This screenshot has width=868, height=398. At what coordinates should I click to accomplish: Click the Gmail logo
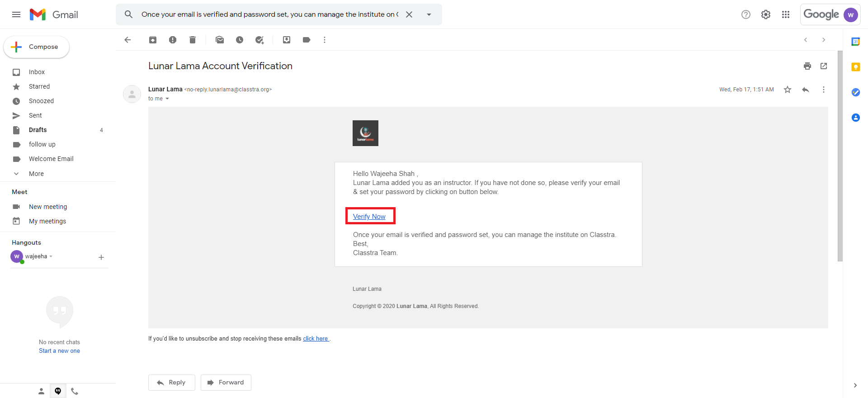(x=54, y=14)
